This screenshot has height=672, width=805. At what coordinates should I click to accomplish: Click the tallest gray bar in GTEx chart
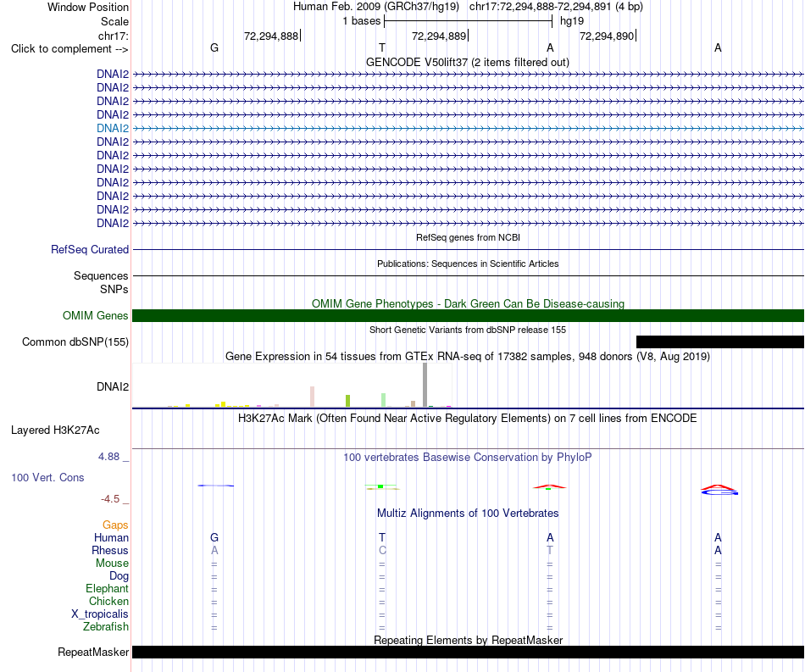pyautogui.click(x=425, y=385)
